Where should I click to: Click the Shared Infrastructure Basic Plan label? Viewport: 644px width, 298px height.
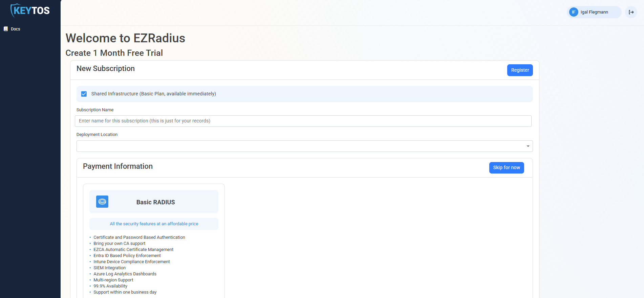pos(153,94)
